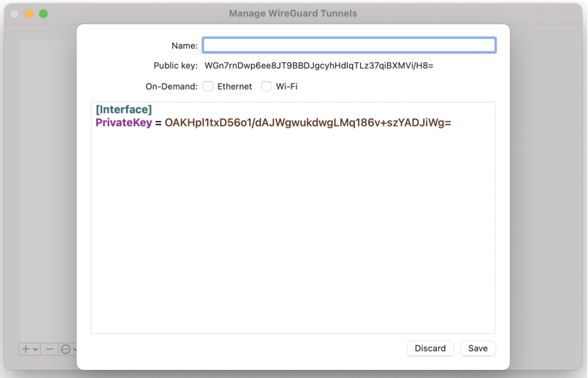Select the private key value string
Viewport: 588px width, 378px height.
(308, 122)
